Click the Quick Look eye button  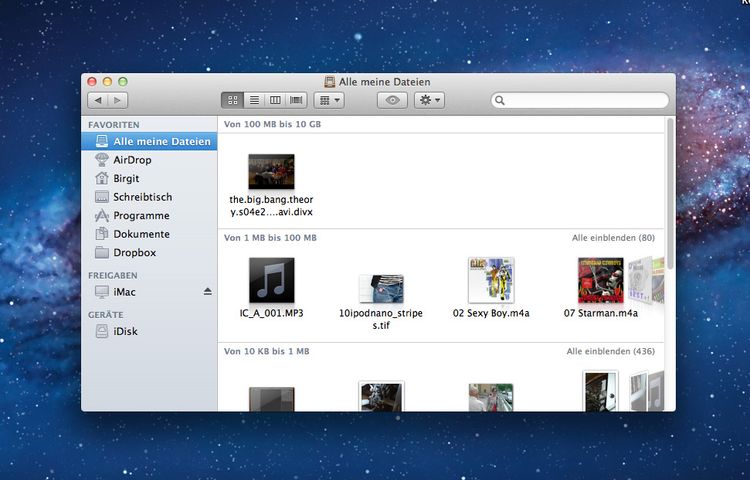pyautogui.click(x=392, y=100)
